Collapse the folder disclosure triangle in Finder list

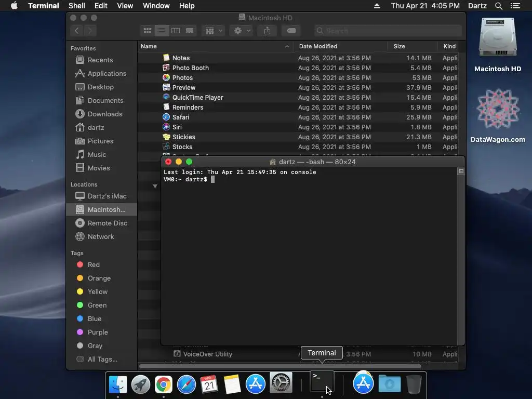point(155,187)
